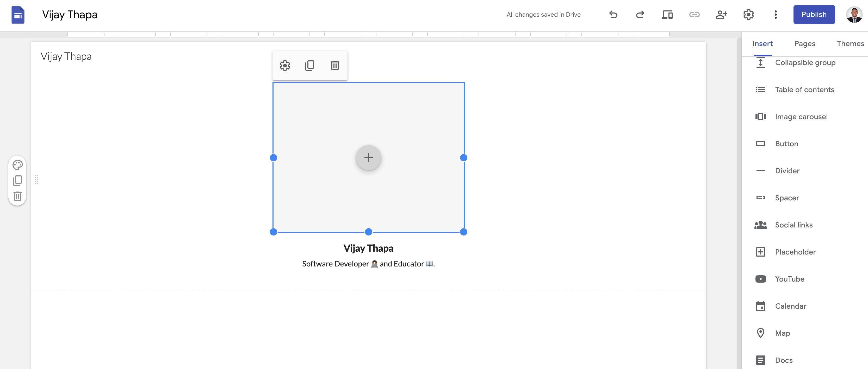Switch to the Insert tab
The height and width of the screenshot is (369, 868).
762,43
